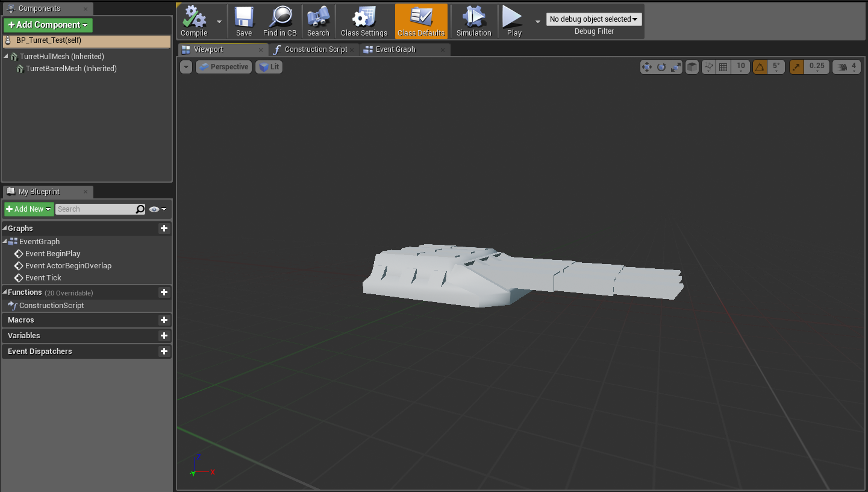Open the viewport options dropdown arrow
This screenshot has width=868, height=492.
(x=186, y=67)
